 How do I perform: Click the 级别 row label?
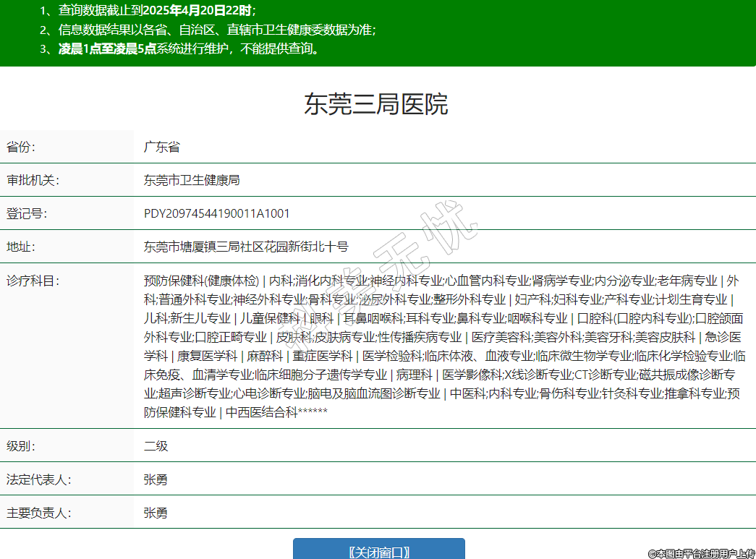click(x=21, y=445)
